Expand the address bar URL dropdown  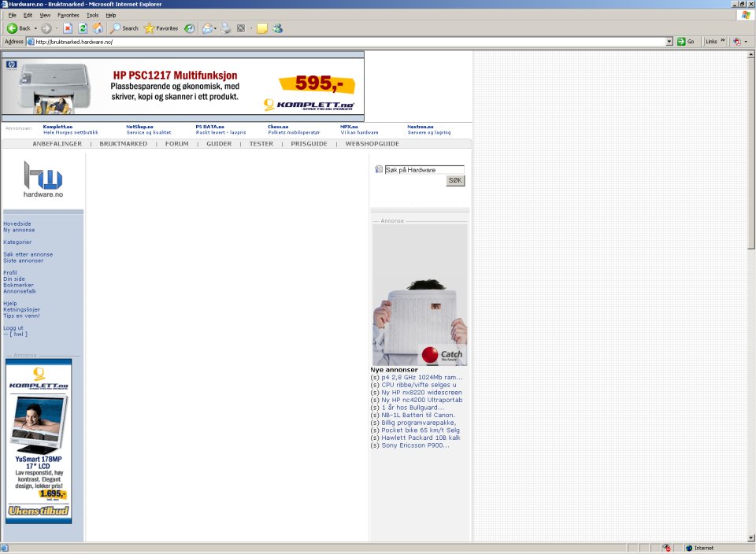(669, 42)
